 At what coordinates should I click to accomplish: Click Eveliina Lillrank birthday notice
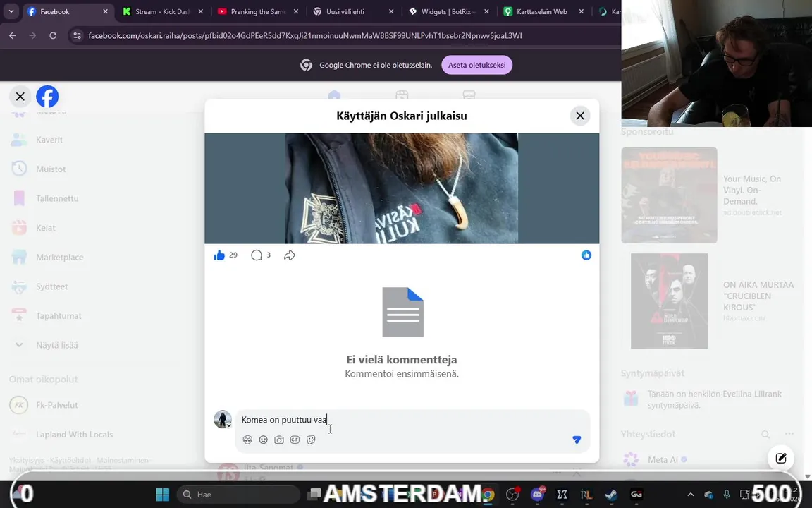[x=714, y=399]
